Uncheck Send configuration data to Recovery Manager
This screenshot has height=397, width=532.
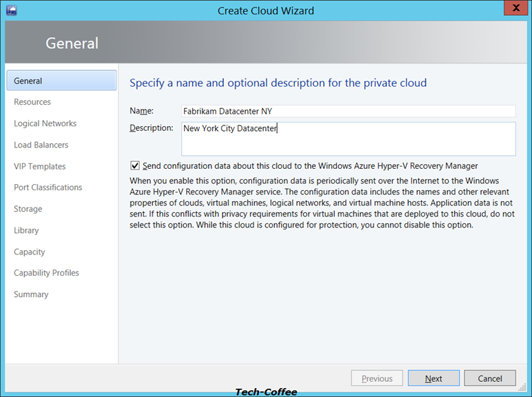135,165
